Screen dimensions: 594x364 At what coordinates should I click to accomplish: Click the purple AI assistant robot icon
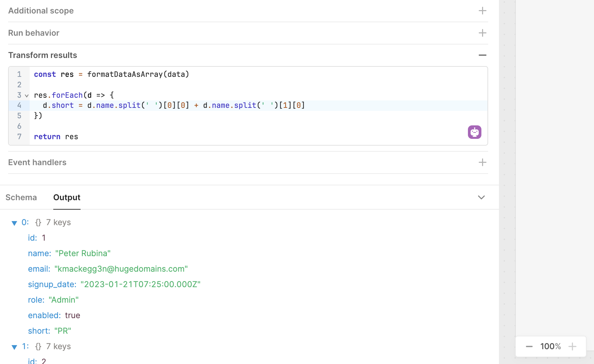(474, 132)
